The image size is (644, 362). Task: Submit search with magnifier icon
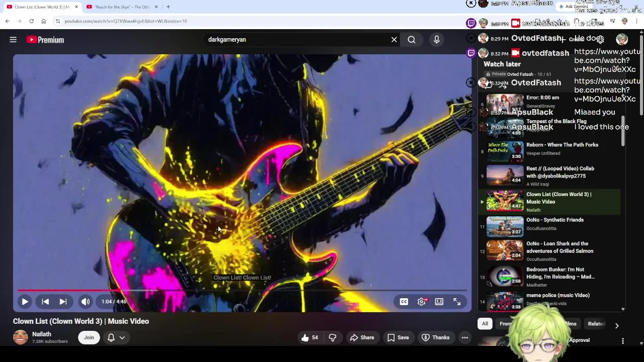click(x=412, y=40)
